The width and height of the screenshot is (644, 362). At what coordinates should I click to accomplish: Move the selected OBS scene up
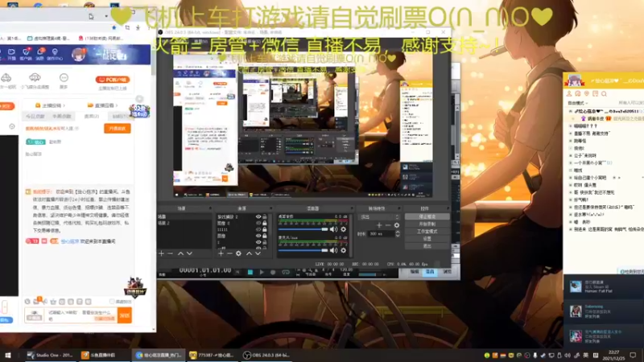point(180,253)
